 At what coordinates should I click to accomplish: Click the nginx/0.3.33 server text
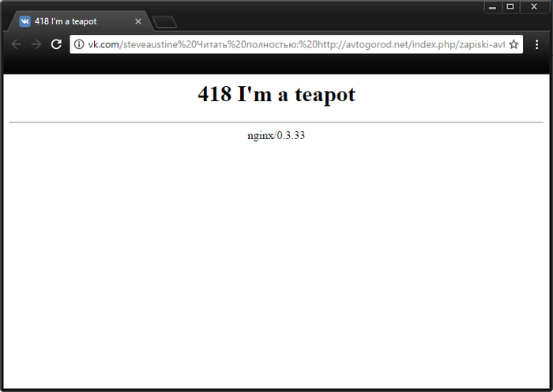pos(276,135)
